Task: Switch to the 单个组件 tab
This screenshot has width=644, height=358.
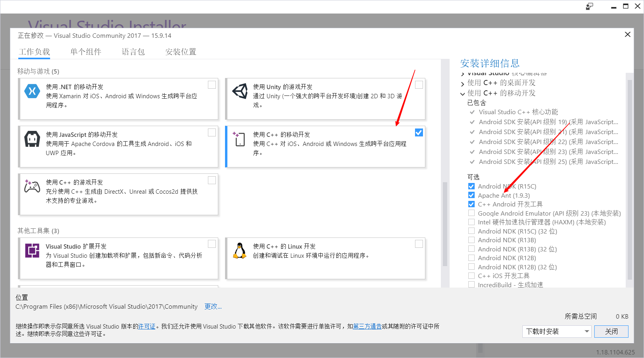Action: pyautogui.click(x=85, y=52)
